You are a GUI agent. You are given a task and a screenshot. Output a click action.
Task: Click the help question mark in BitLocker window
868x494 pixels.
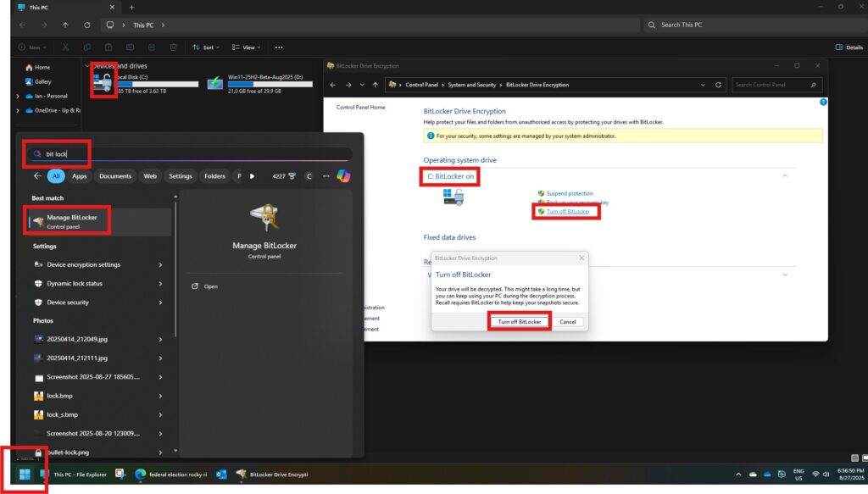[x=822, y=102]
